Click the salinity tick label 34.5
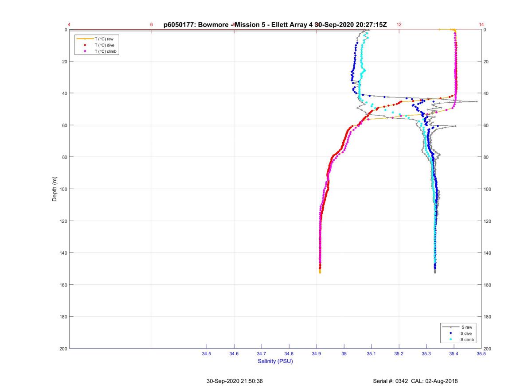532x392 pixels. pyautogui.click(x=207, y=353)
